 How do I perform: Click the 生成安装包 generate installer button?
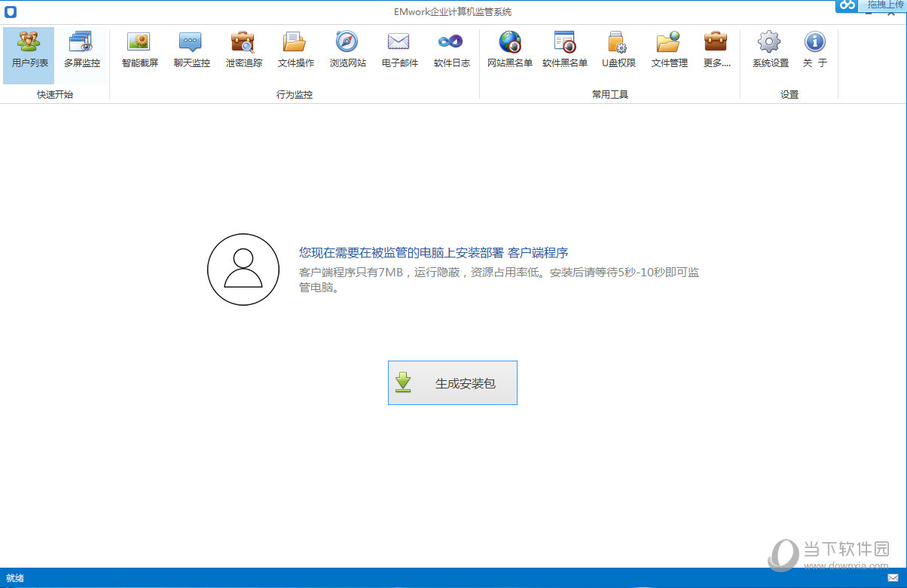452,382
